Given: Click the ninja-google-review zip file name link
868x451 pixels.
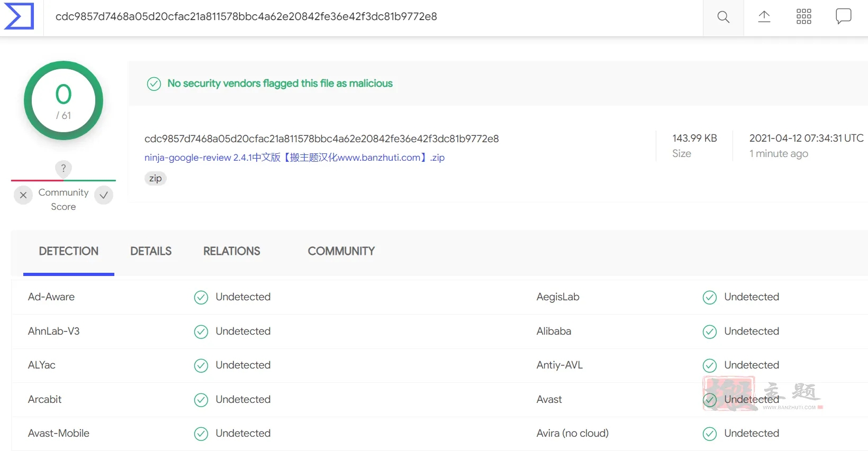Looking at the screenshot, I should point(294,158).
